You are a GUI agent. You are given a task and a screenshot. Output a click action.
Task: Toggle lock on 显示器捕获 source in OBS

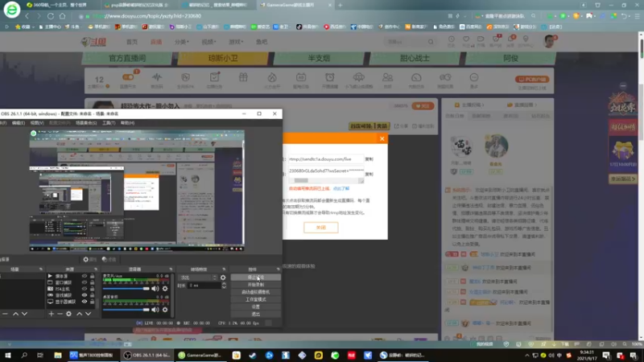tap(92, 301)
